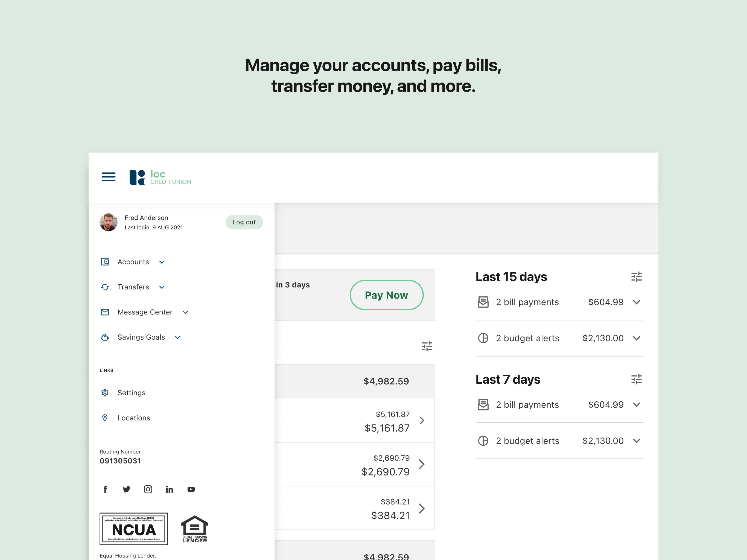Expand budget alerts under Last 7 days

tap(637, 441)
